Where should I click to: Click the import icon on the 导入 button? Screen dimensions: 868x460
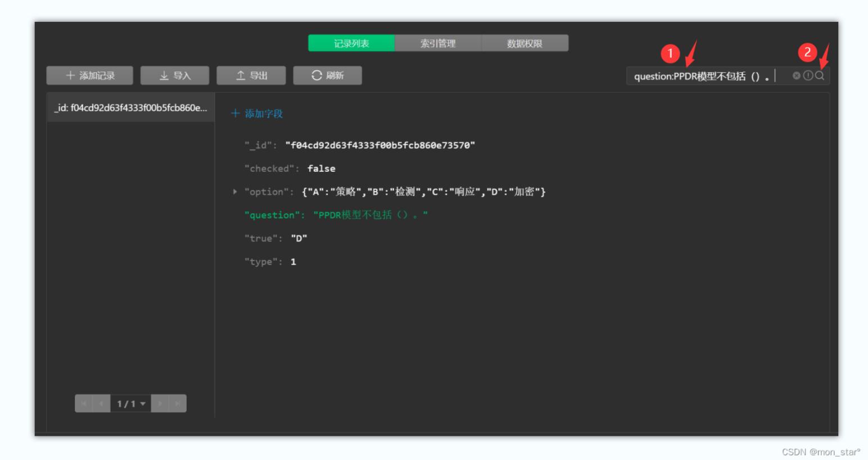click(x=163, y=75)
